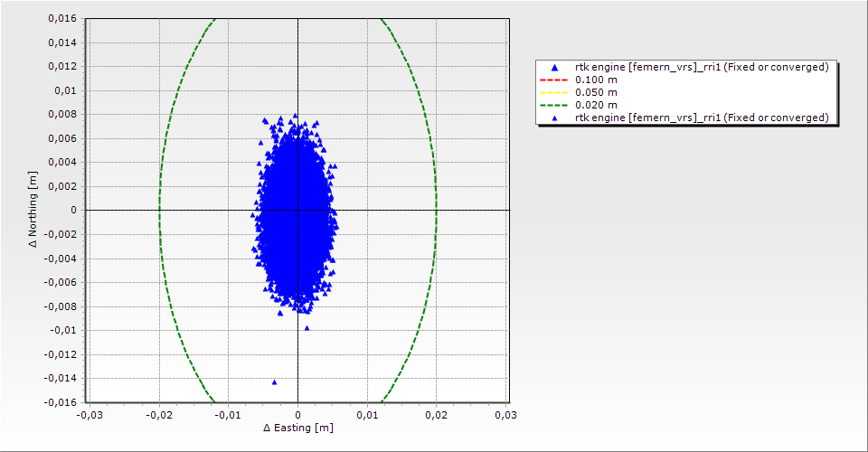Click the 'Δ Easting [m]' axis title
The width and height of the screenshot is (868, 452).
(x=298, y=428)
